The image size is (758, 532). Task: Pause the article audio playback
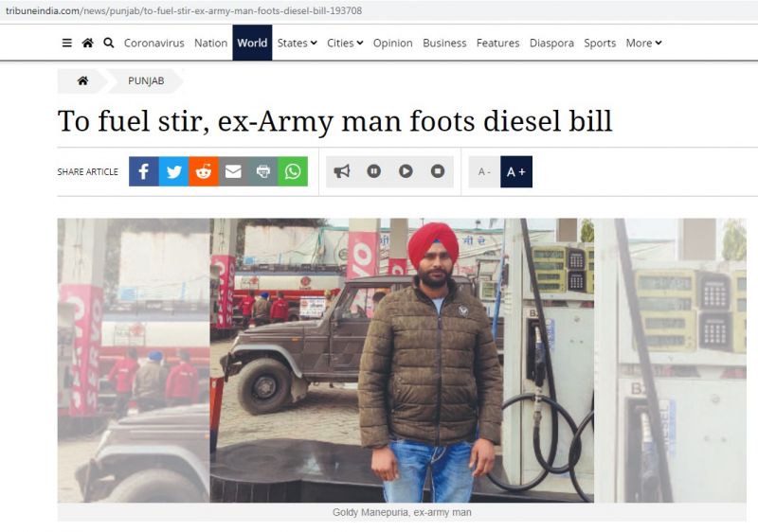coord(373,171)
